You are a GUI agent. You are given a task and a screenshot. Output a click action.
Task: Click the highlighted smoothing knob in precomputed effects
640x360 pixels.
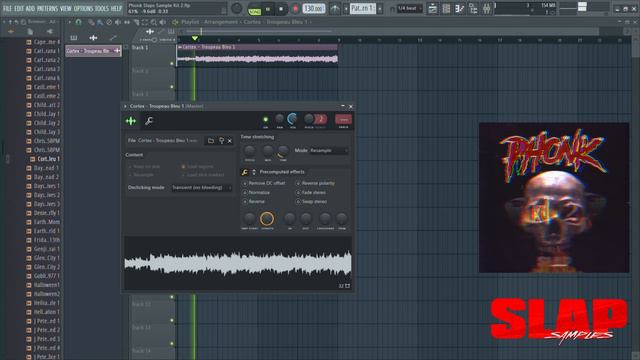(x=267, y=219)
